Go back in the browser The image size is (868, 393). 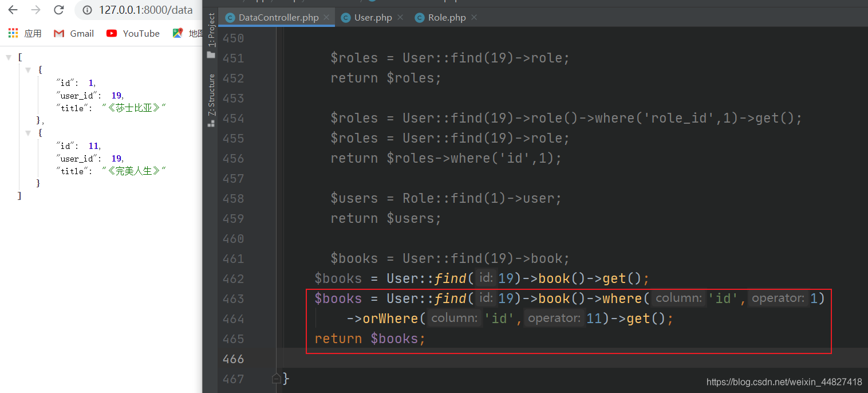pyautogui.click(x=13, y=10)
